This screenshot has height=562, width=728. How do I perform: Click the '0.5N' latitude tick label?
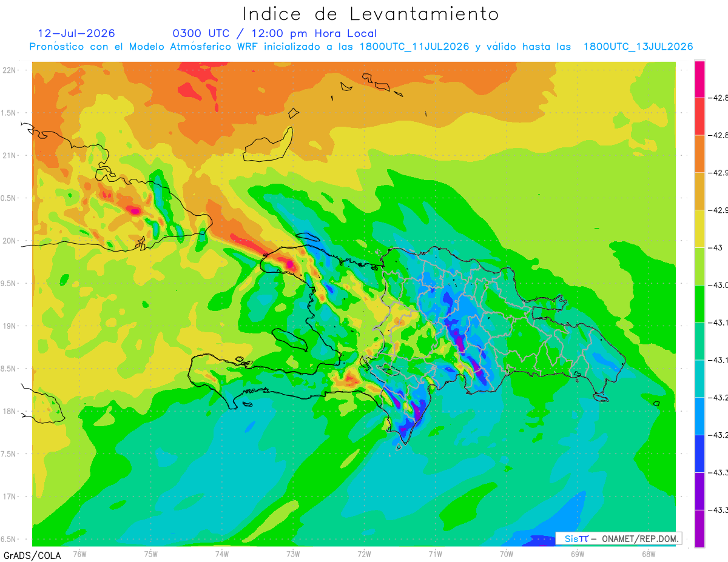9,198
